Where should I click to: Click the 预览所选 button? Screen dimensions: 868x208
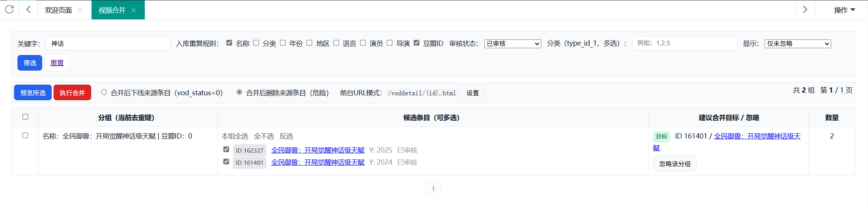tap(33, 93)
